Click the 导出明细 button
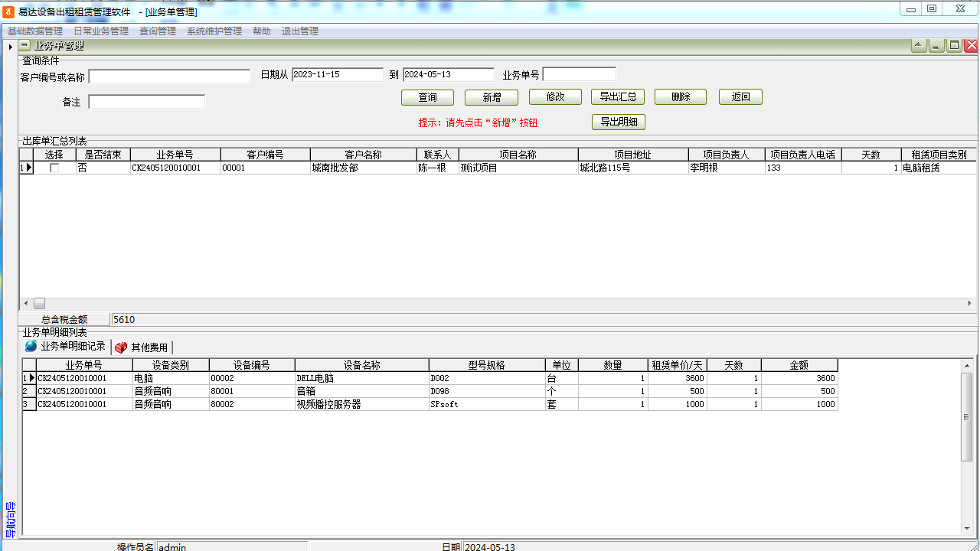Image resolution: width=980 pixels, height=551 pixels. coord(619,122)
